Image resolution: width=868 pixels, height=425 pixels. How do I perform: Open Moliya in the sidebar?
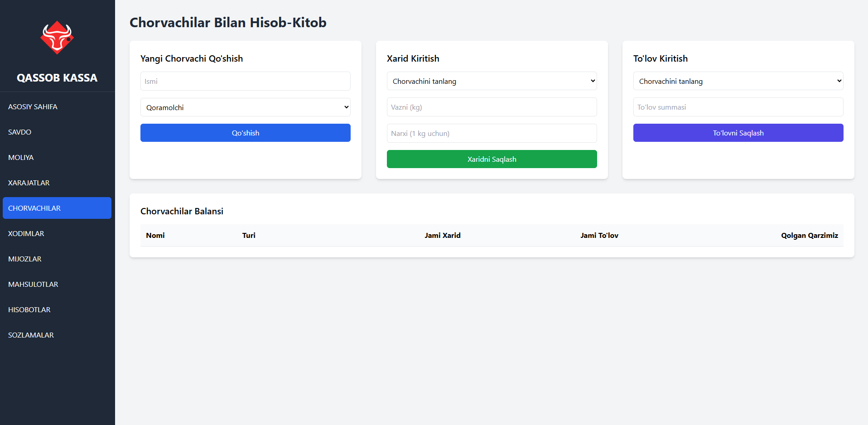pos(21,158)
